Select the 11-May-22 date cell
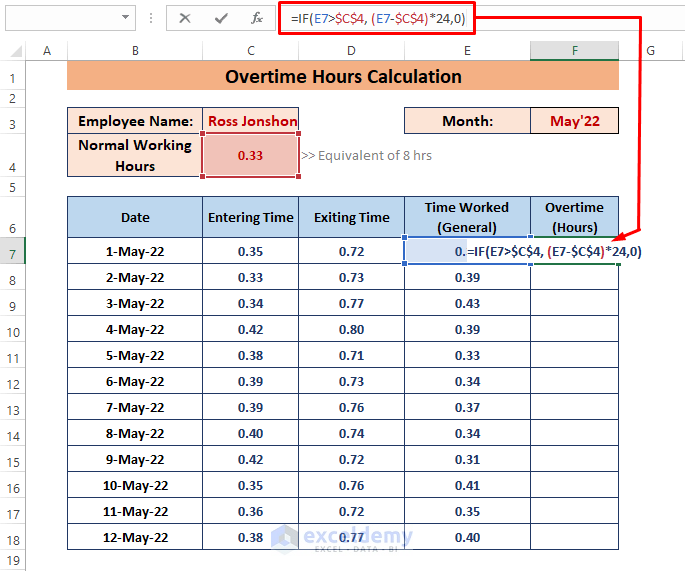Image resolution: width=685 pixels, height=571 pixels. coord(135,511)
